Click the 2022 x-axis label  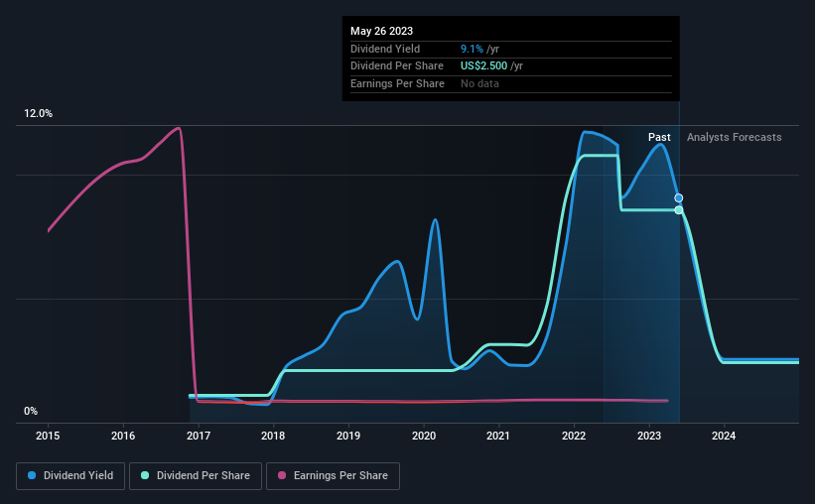574,436
